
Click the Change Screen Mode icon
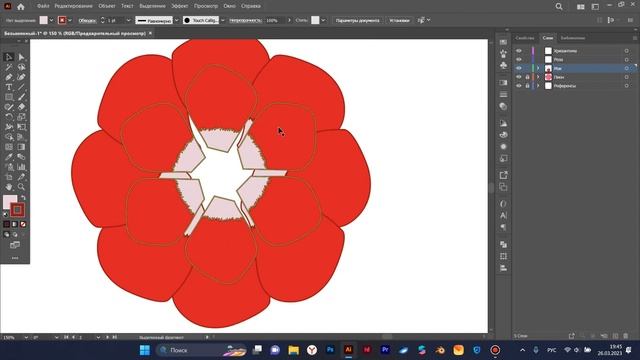15,245
